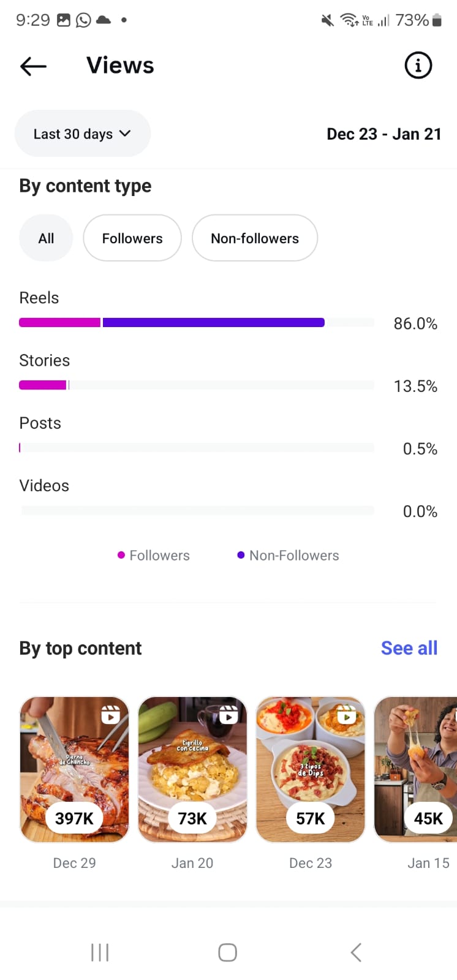Tap reel icon on Pierna de Chancho thumbnail
Viewport: 457px width, 980px height.
(110, 715)
